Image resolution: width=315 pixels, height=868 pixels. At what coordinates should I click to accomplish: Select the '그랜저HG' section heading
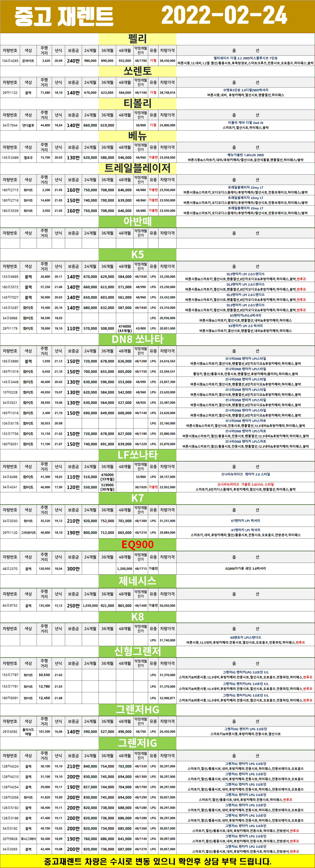pyautogui.click(x=137, y=709)
